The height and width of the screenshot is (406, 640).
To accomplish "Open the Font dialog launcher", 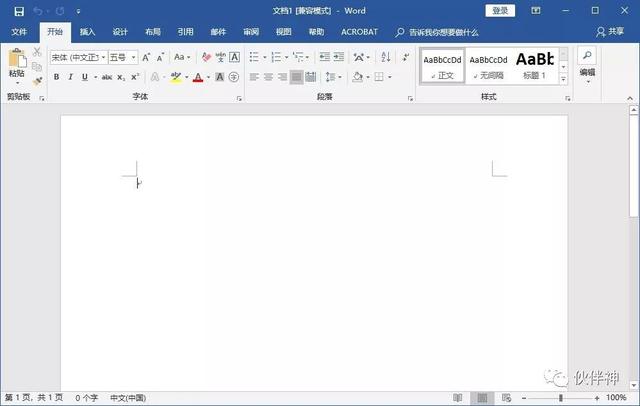I will (239, 99).
